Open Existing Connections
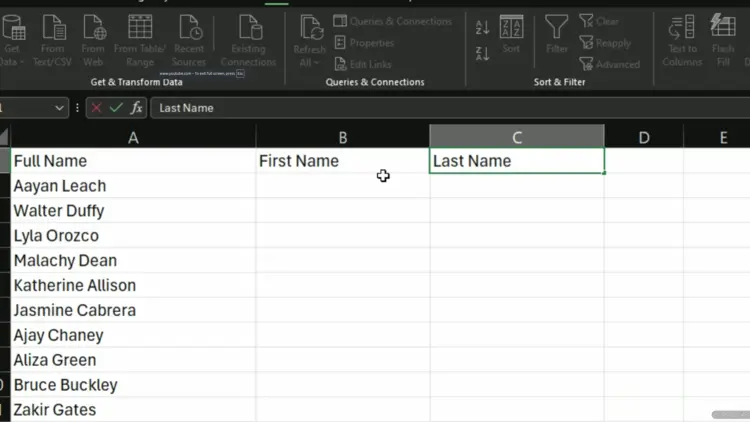The width and height of the screenshot is (750, 422). point(248,41)
